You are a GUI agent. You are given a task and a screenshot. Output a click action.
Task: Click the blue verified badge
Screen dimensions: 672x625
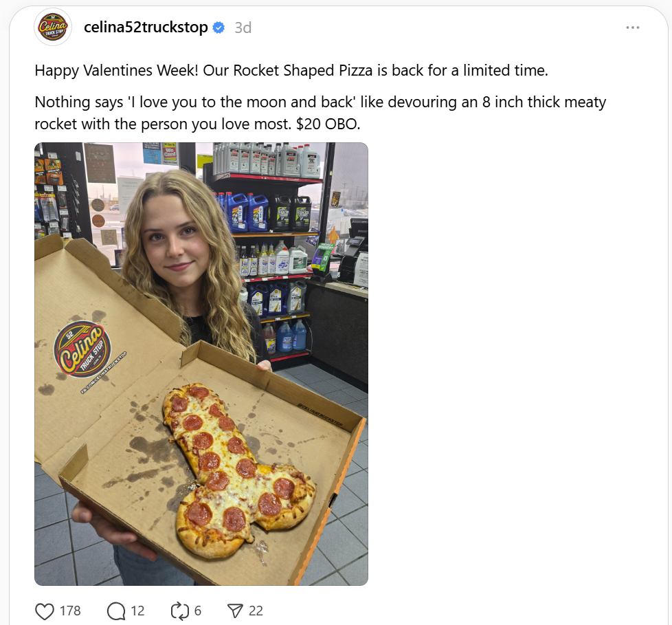point(219,28)
